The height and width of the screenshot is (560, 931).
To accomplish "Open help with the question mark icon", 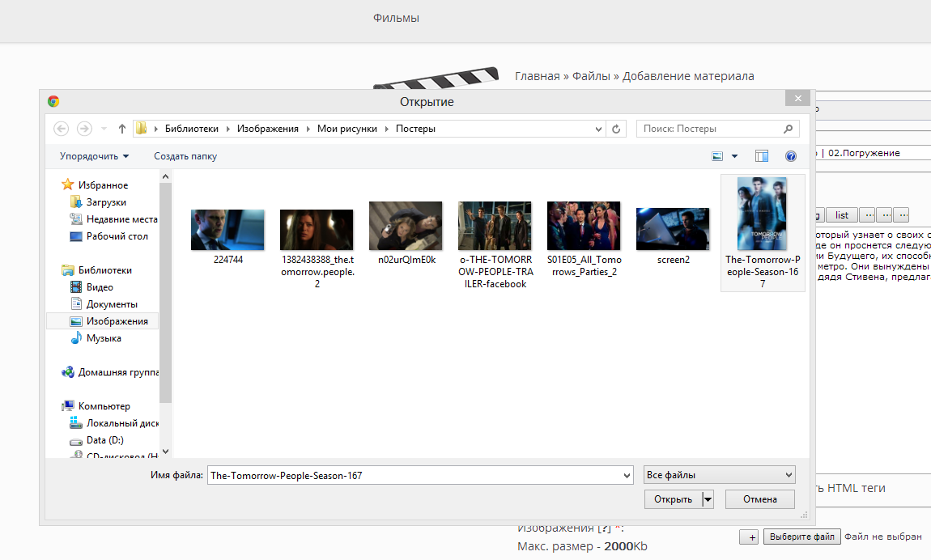I will (x=791, y=156).
